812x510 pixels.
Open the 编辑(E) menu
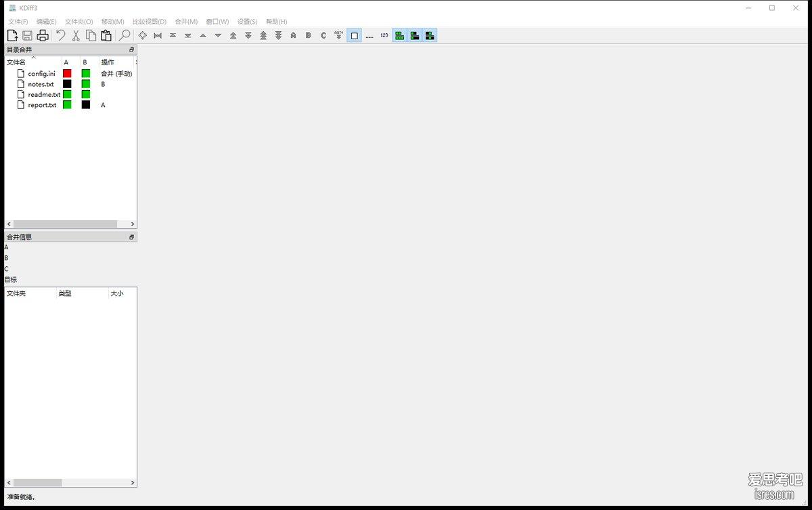pos(47,22)
